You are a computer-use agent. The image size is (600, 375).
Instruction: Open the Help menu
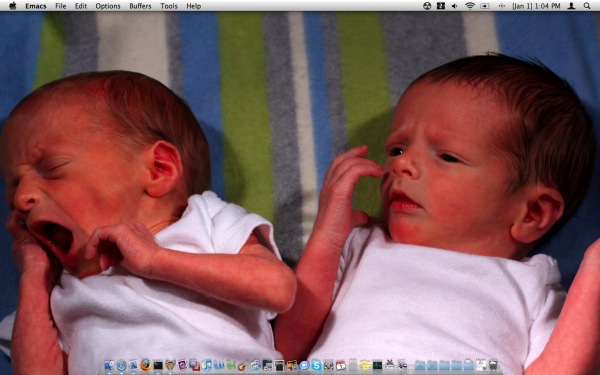(x=194, y=6)
